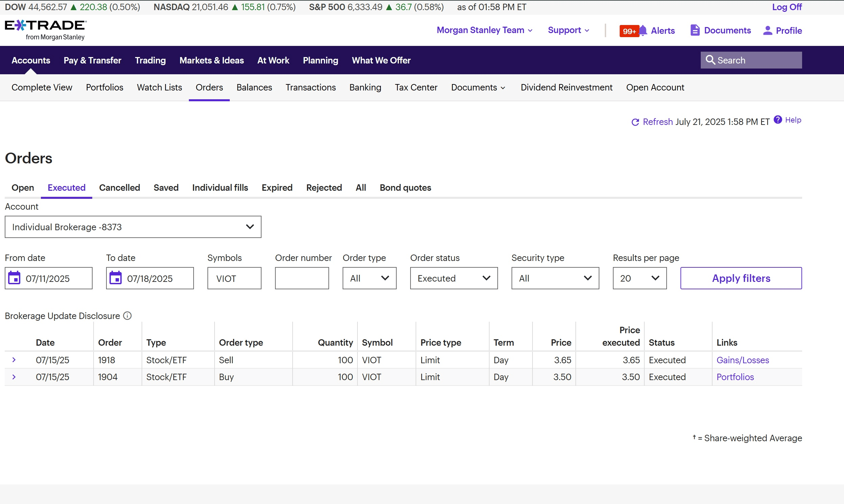Click the Refresh circular arrow icon
The height and width of the screenshot is (504, 844).
[635, 122]
